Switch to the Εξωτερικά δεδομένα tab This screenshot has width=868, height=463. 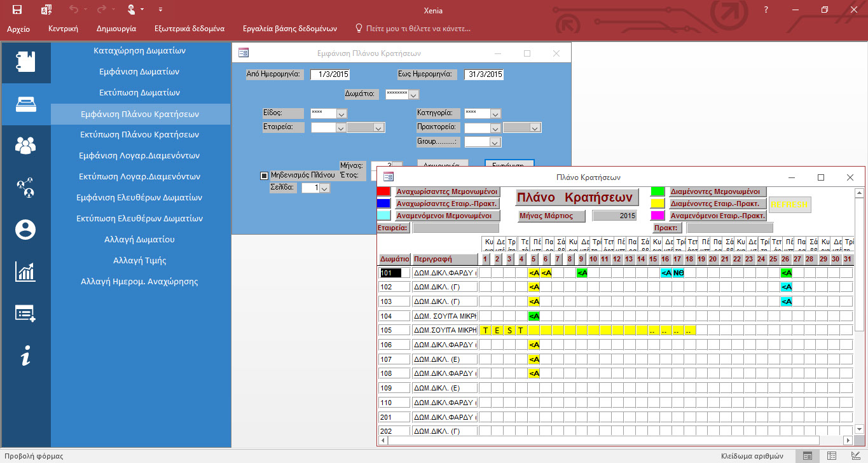tap(189, 29)
